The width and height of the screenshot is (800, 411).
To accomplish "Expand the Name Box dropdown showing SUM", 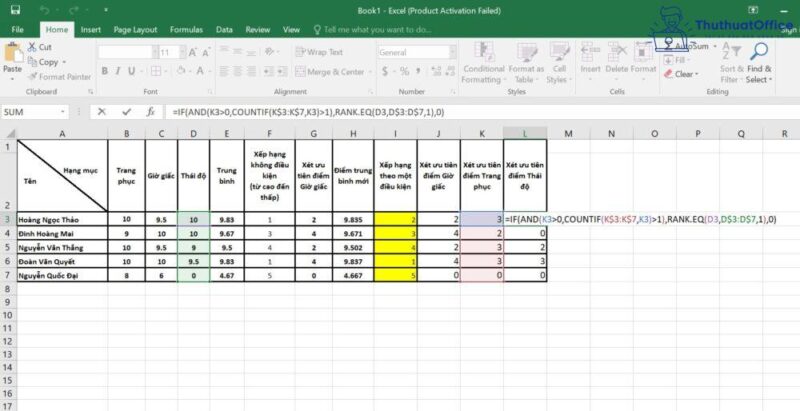I will [63, 112].
